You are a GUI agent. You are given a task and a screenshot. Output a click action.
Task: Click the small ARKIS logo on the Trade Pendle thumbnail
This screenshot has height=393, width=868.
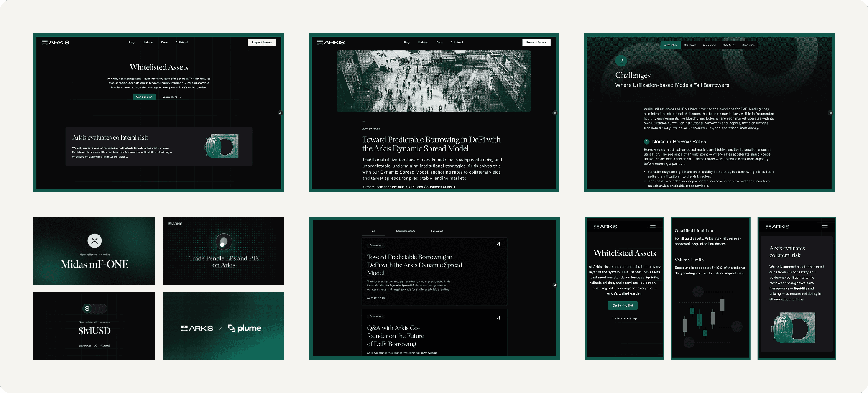(x=176, y=224)
